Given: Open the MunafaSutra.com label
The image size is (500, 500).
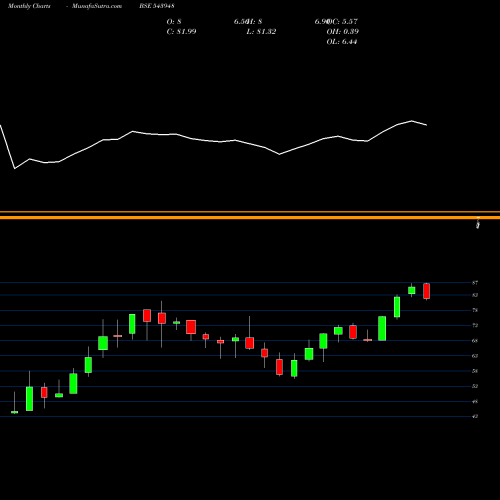Looking at the screenshot, I should click(97, 6).
